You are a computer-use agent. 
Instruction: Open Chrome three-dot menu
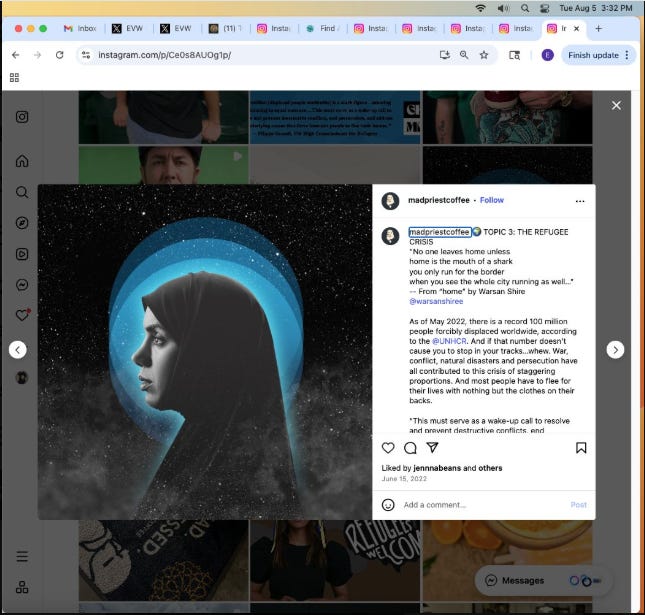click(x=626, y=55)
